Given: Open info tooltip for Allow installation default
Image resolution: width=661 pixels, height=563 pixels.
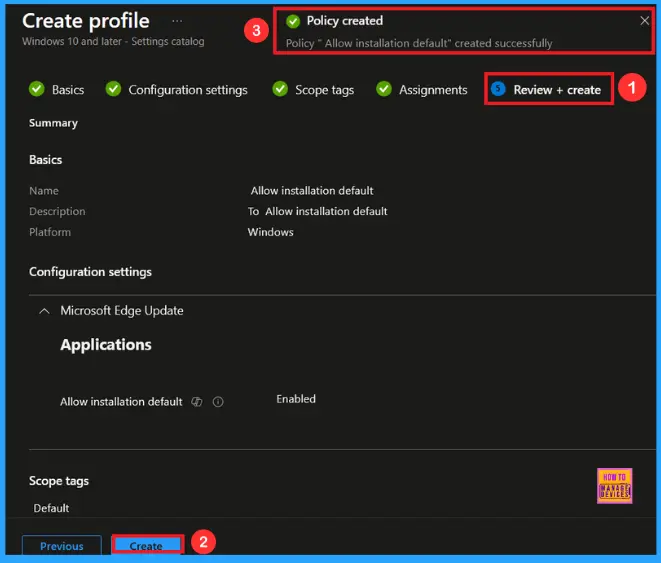Looking at the screenshot, I should (x=218, y=402).
